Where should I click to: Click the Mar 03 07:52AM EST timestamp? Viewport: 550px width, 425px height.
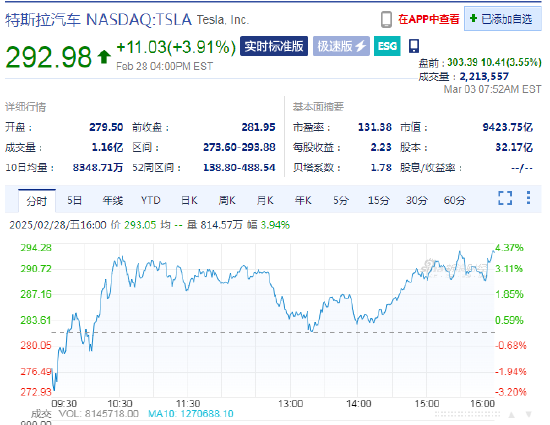[x=492, y=89]
